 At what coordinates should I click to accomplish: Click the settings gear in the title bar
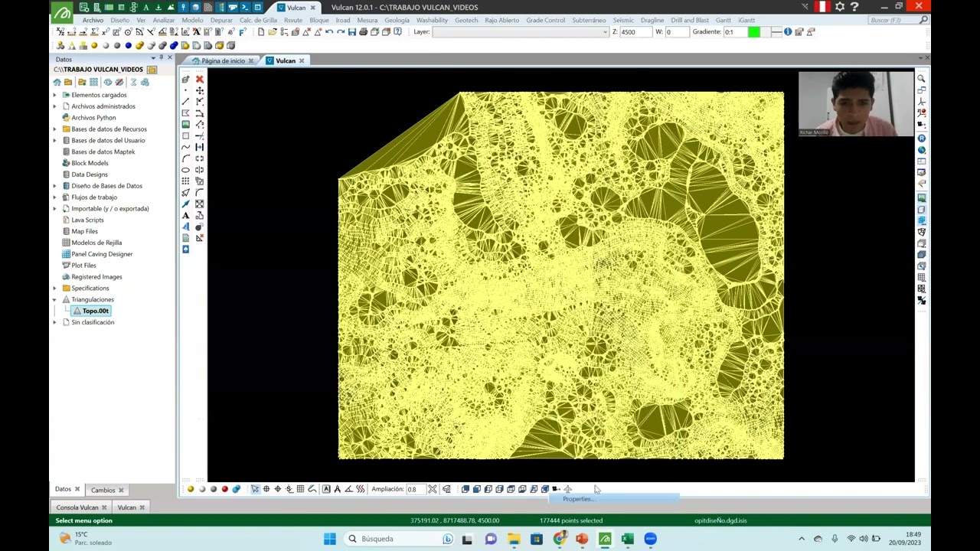click(840, 7)
